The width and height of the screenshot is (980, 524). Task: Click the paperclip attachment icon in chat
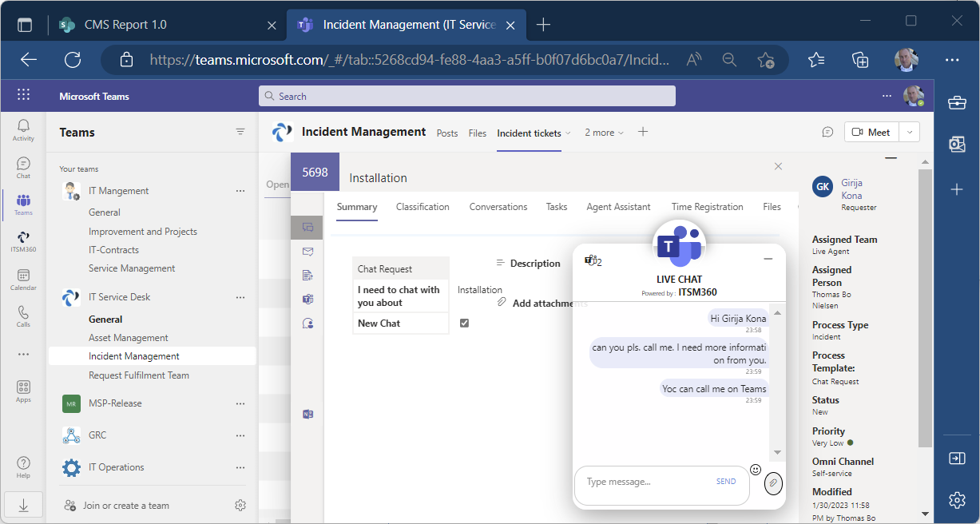773,483
